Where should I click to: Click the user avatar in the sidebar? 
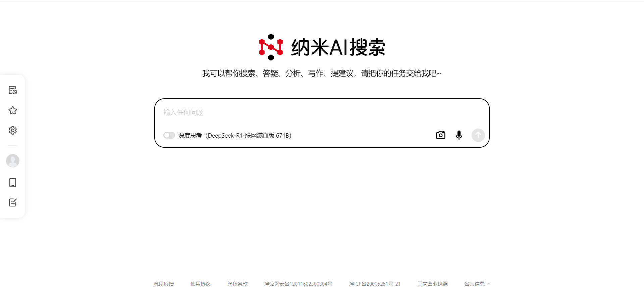coord(13,161)
